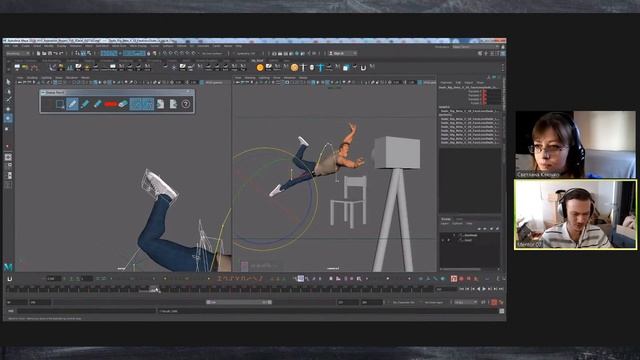The height and width of the screenshot is (360, 640).
Task: Open the right viewport's Renderer menu
Action: coord(290,78)
